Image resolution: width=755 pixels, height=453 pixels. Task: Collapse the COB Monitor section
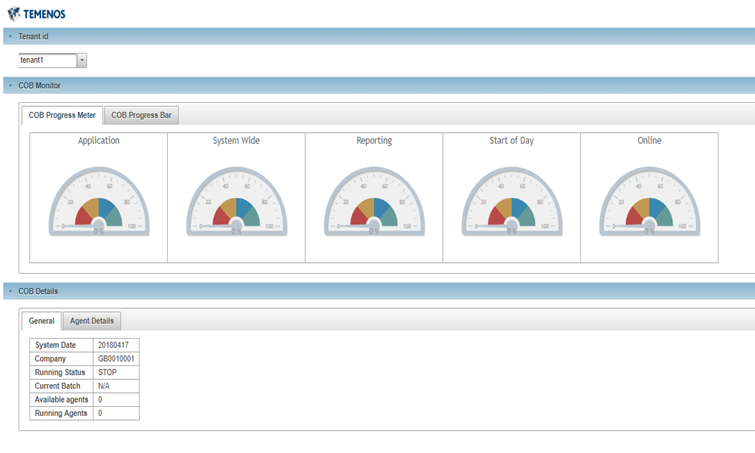click(10, 85)
